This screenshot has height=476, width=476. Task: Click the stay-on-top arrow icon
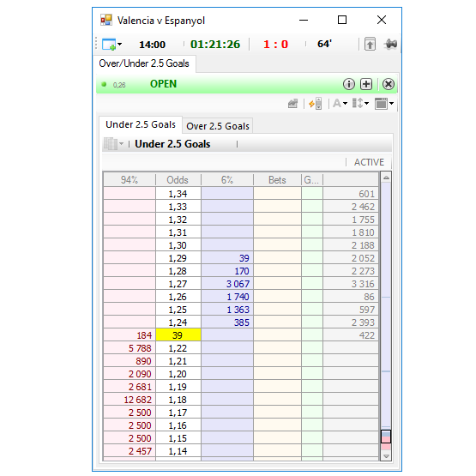coord(370,45)
